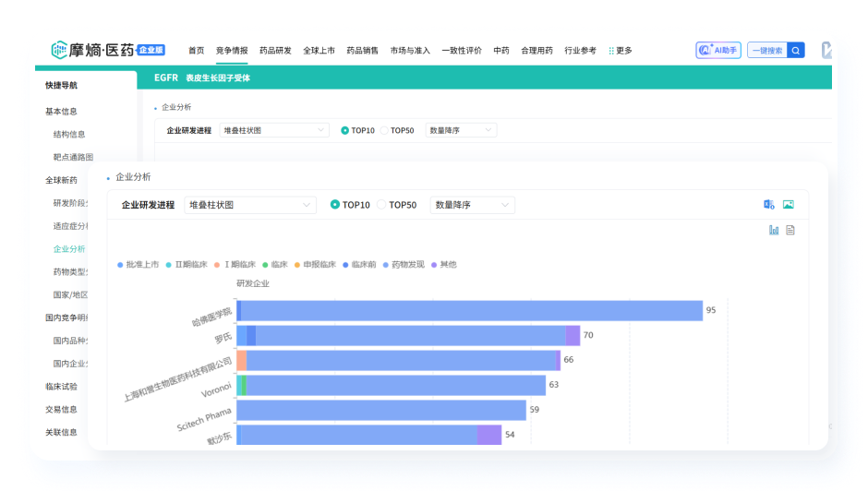
Task: Click the 研发企业 axis label
Action: pyautogui.click(x=253, y=283)
